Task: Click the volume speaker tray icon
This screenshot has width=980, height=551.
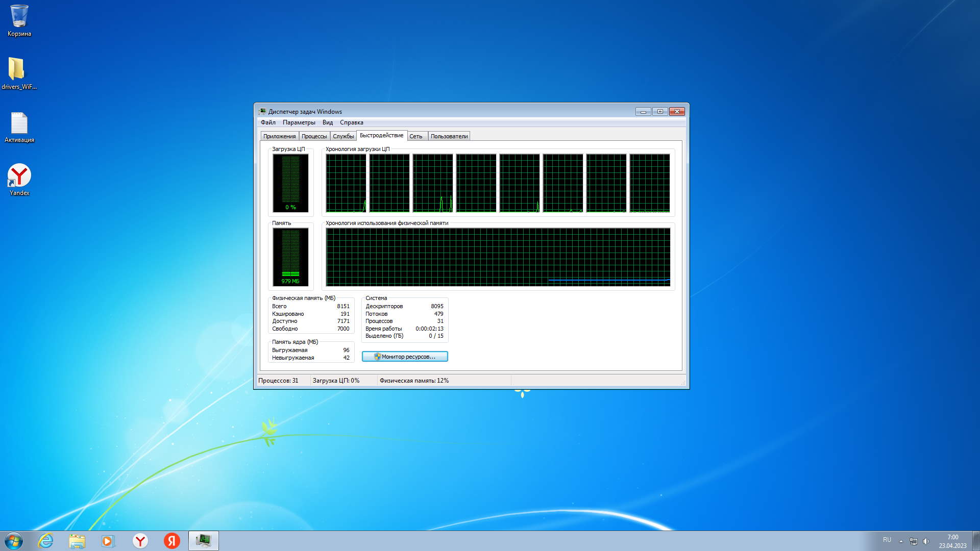Action: coord(926,541)
